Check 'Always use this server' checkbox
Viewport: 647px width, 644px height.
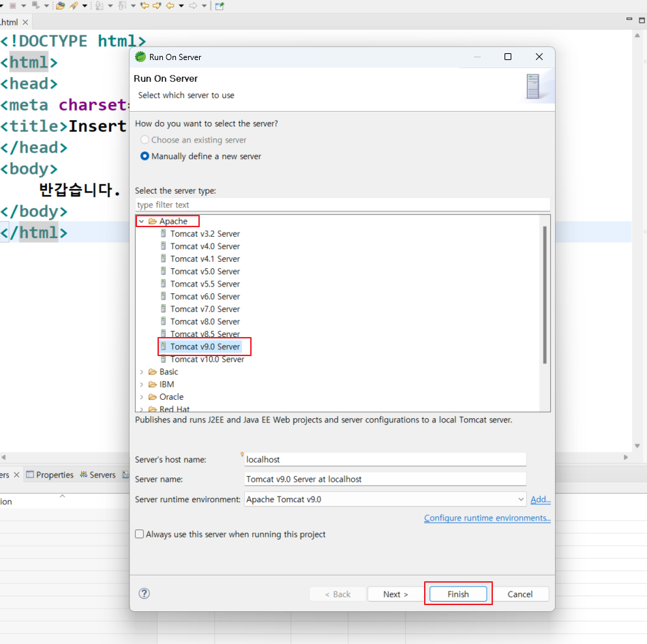(140, 533)
